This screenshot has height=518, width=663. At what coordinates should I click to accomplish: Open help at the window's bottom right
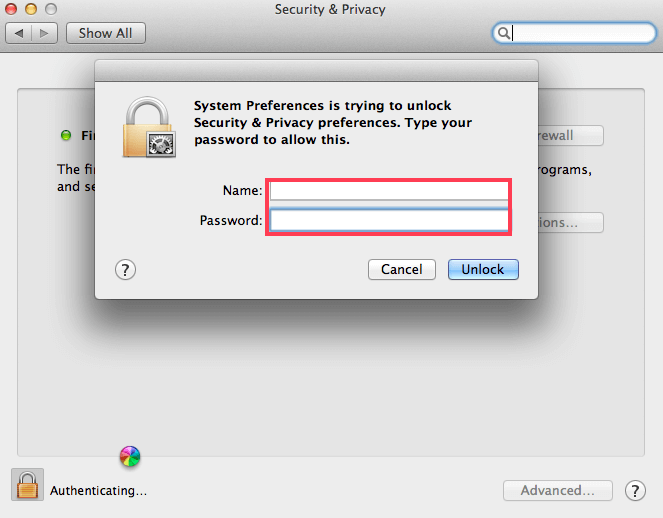(635, 490)
